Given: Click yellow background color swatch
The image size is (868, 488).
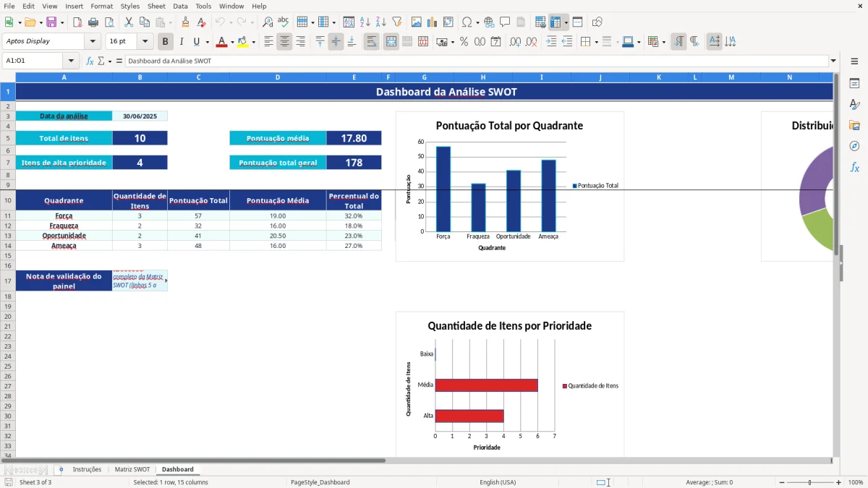Looking at the screenshot, I should [x=243, y=42].
